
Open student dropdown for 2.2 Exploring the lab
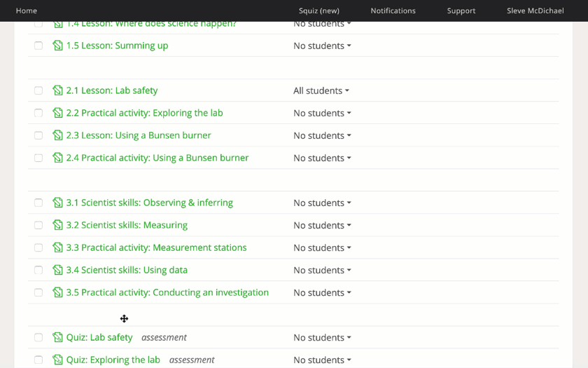(x=322, y=113)
